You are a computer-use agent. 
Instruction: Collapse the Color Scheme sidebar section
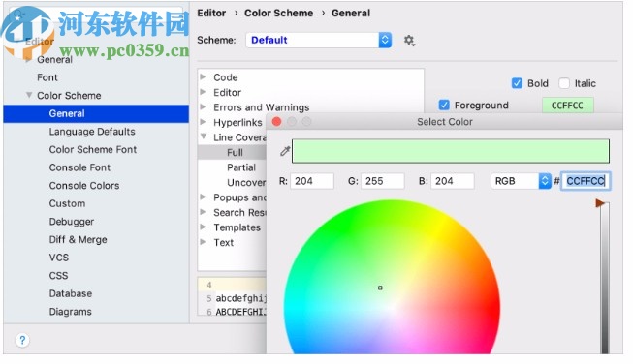pos(29,95)
